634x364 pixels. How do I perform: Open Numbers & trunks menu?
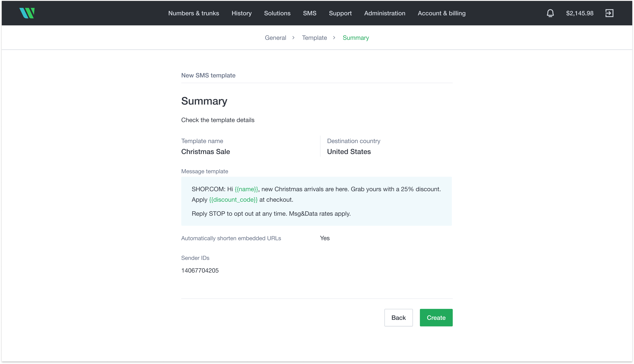(193, 13)
